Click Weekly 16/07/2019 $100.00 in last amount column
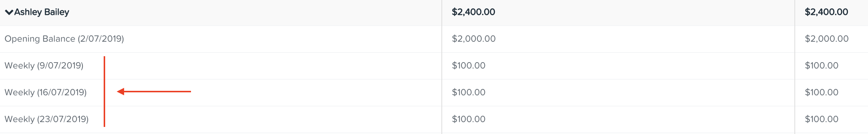868x134 pixels. pyautogui.click(x=822, y=92)
